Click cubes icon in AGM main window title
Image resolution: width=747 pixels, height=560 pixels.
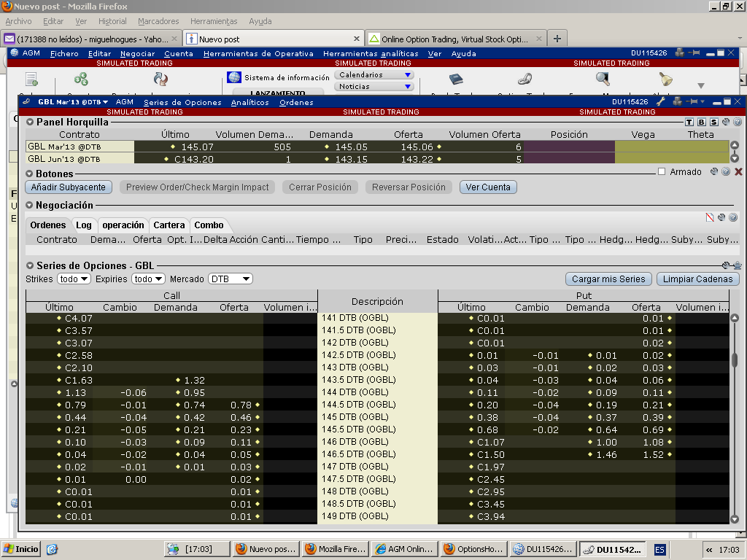point(680,52)
